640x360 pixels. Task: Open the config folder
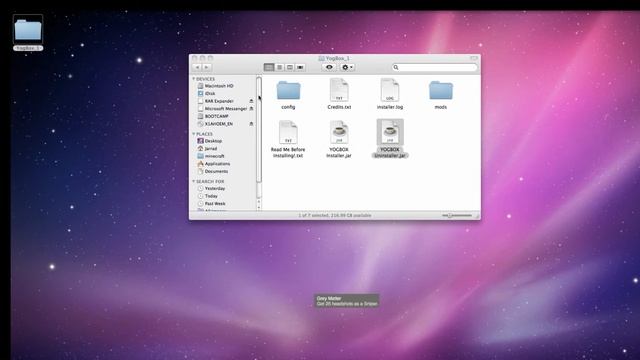288,91
